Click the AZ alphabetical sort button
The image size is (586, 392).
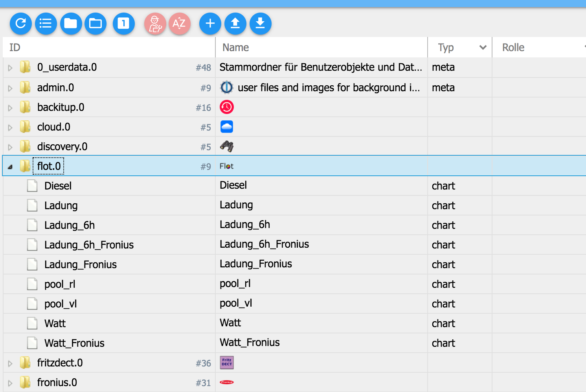[x=180, y=24]
